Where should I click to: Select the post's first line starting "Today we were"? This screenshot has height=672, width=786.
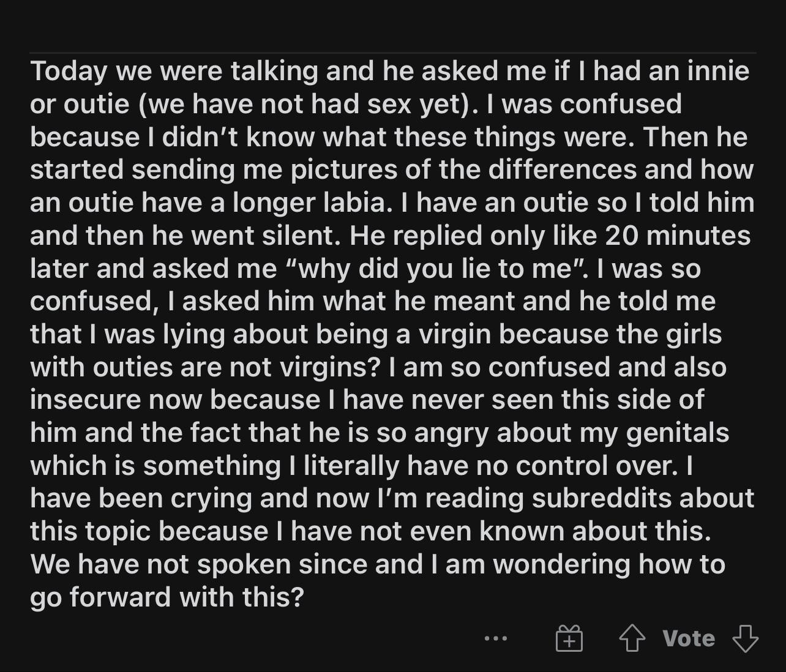coord(390,71)
